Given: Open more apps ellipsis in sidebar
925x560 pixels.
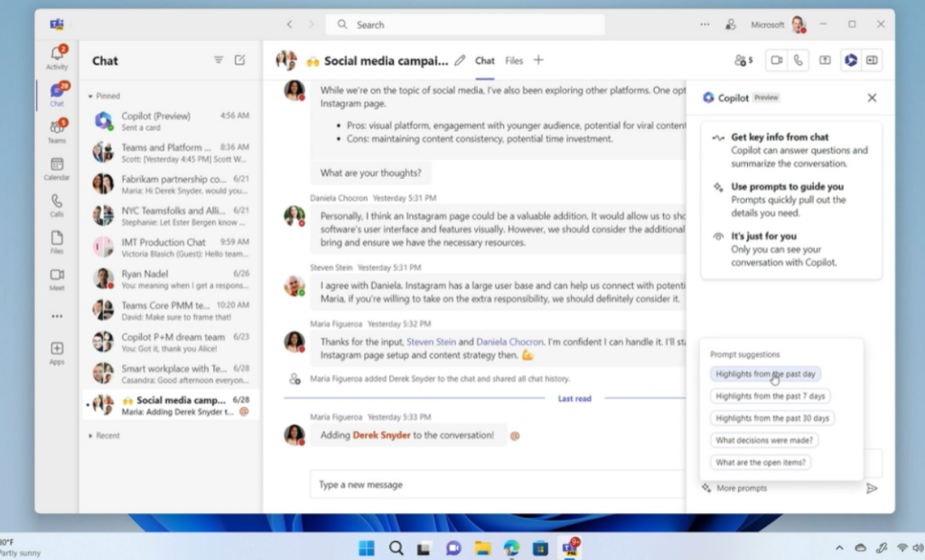Looking at the screenshot, I should click(x=57, y=316).
